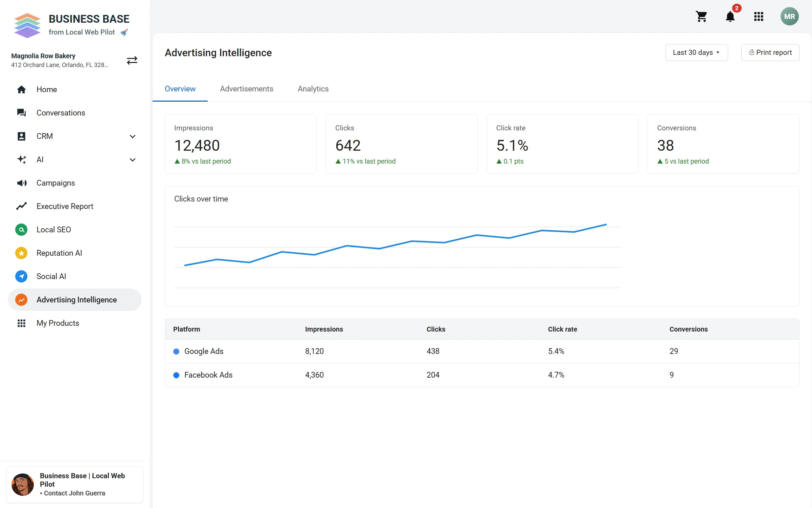Open the shopping cart icon
This screenshot has height=508, width=812.
(701, 16)
